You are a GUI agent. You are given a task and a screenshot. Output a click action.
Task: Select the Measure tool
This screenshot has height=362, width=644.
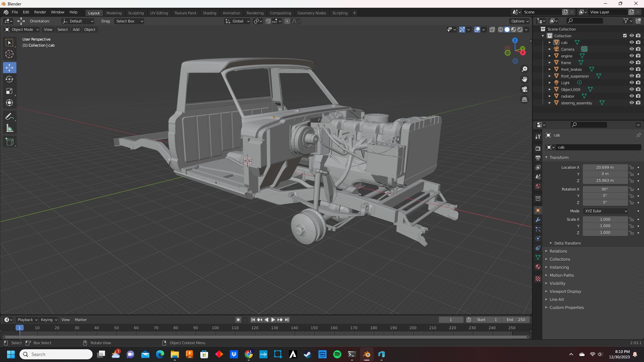9,128
